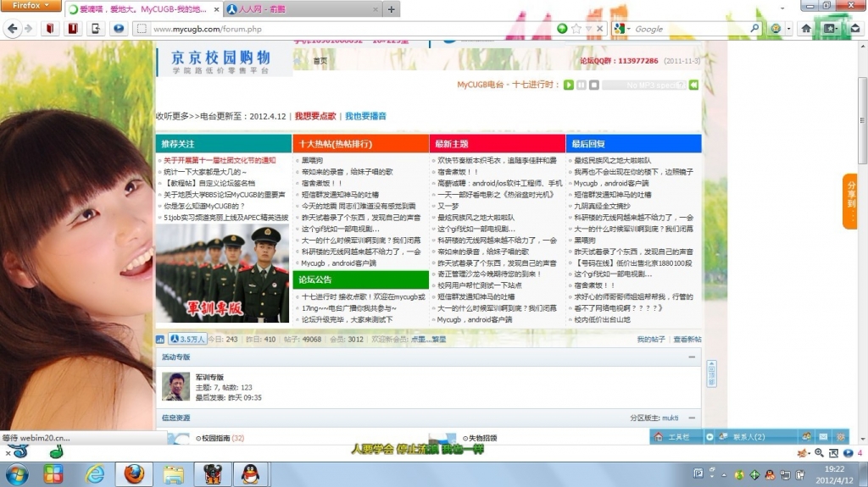868x487 pixels.
Task: Pause the MyCUGB radio player
Action: 582,85
